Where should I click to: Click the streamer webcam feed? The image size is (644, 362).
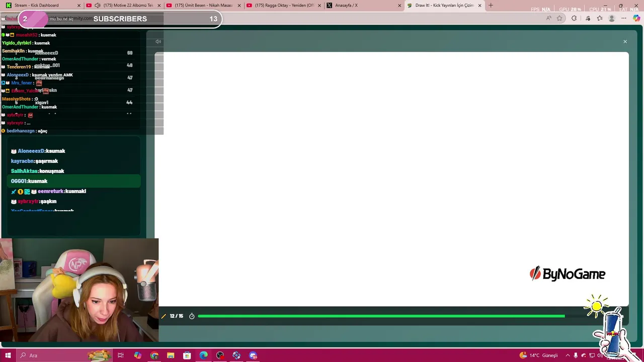click(79, 290)
